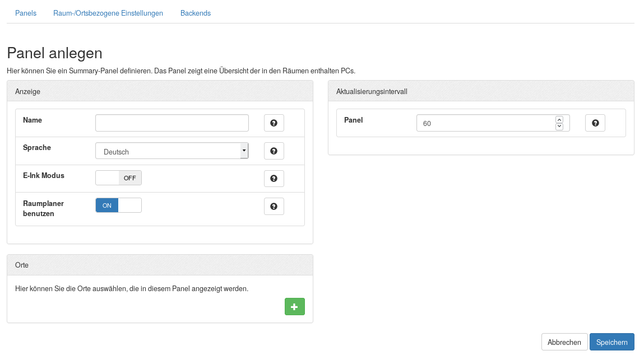Click the Anzeige section header
The height and width of the screenshot is (360, 644).
[x=160, y=91]
